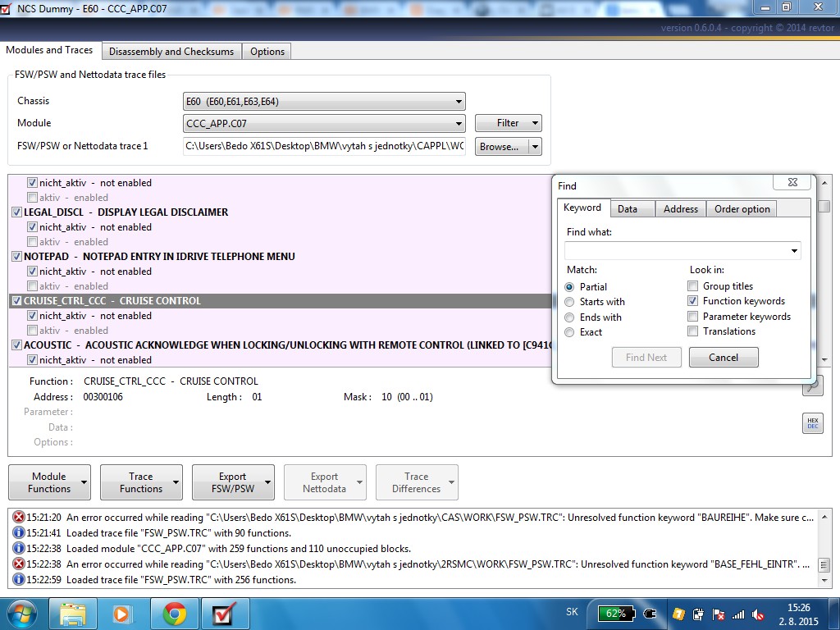This screenshot has width=840, height=630.
Task: Expand the Chassis dropdown
Action: [x=324, y=101]
